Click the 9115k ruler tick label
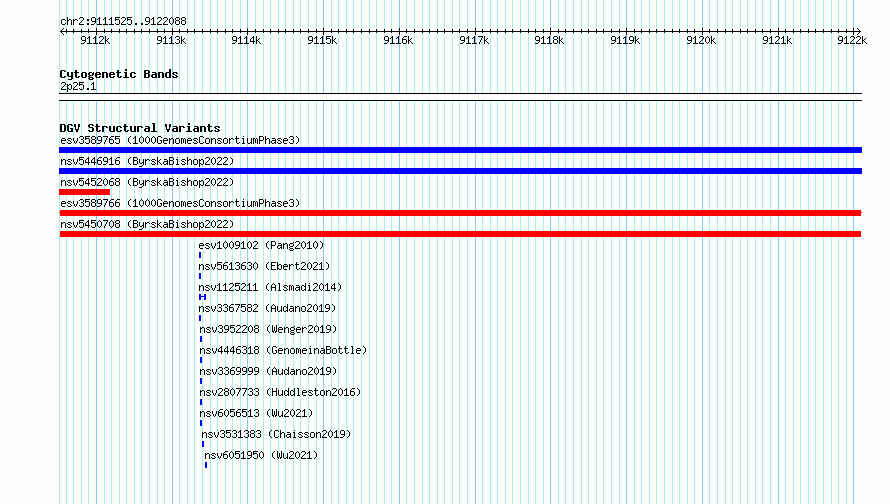Screen dimensions: 890x504 (322, 40)
